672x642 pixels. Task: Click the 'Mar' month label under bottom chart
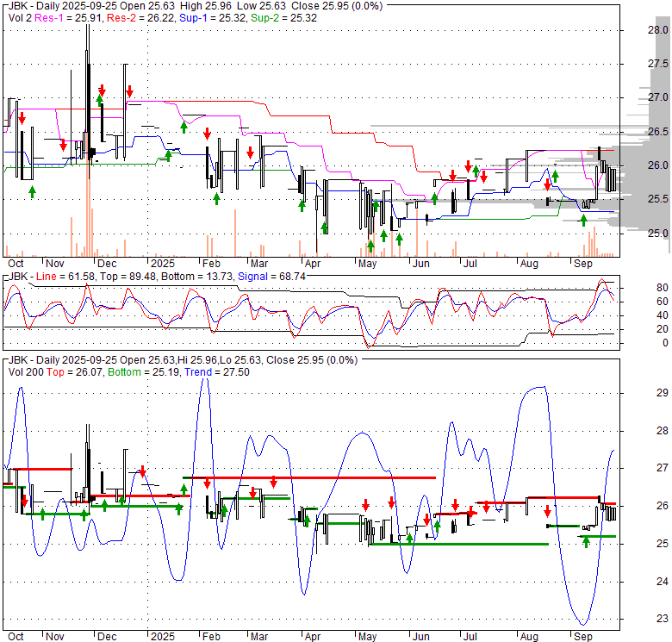[x=259, y=637]
